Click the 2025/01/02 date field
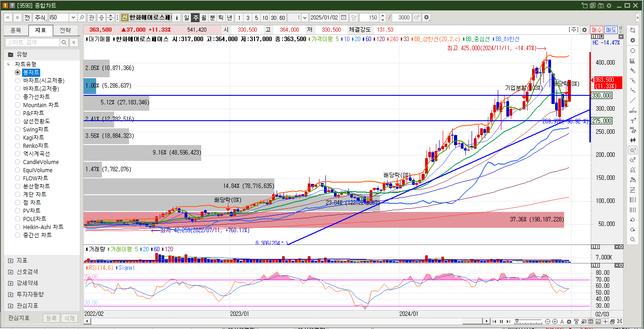This screenshot has width=644, height=329. [324, 18]
